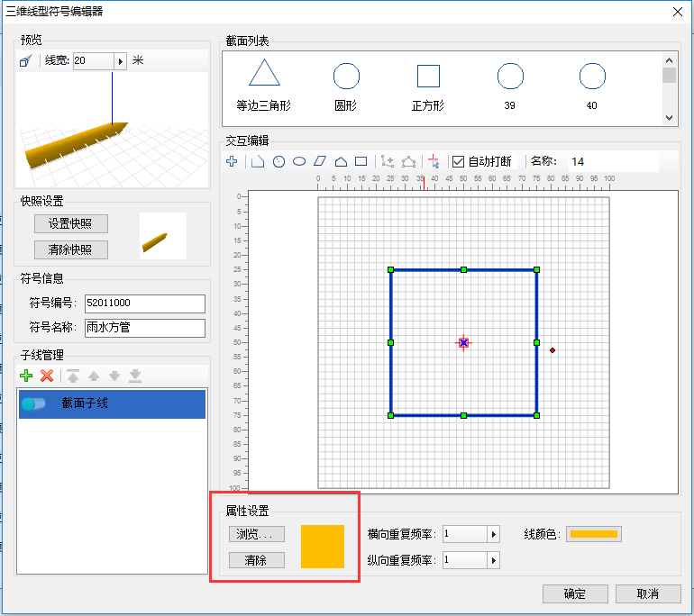Image resolution: width=694 pixels, height=616 pixels.
Task: Click the select pointer tool icon
Action: 434,161
